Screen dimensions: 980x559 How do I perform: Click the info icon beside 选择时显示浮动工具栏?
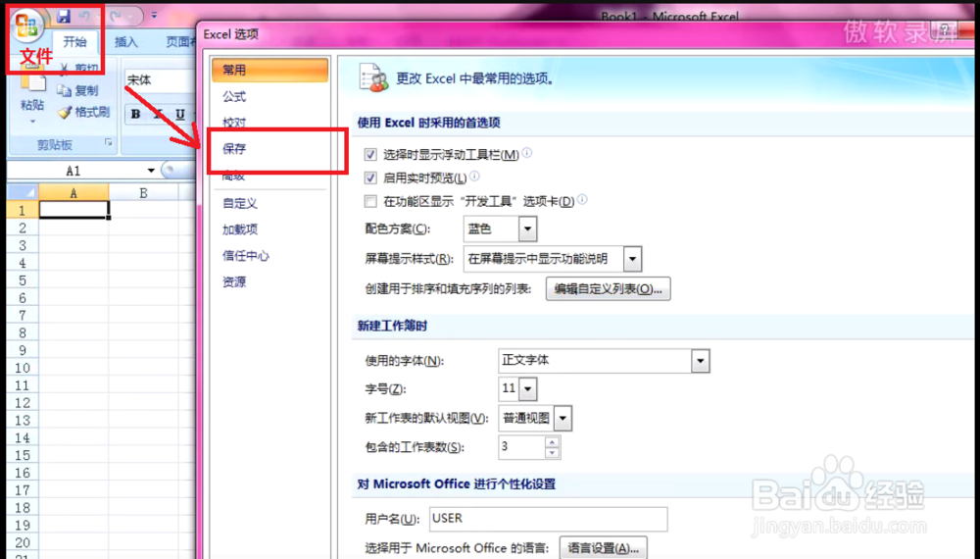[x=527, y=153]
